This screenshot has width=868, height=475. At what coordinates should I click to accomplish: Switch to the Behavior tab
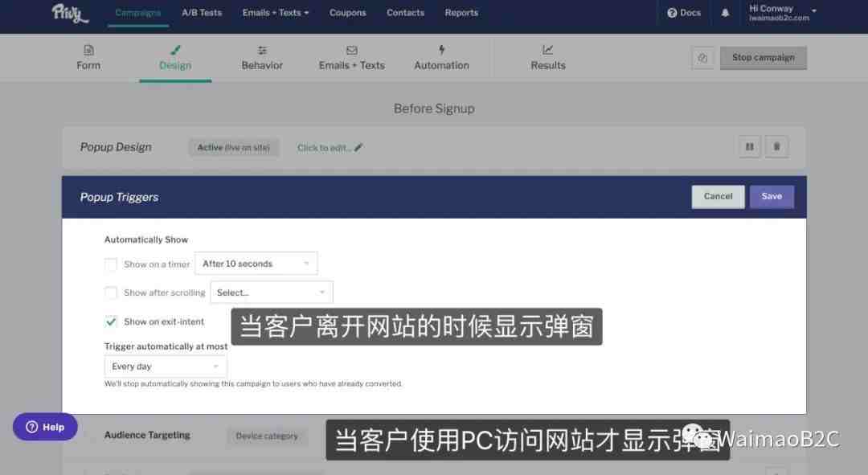(262, 58)
